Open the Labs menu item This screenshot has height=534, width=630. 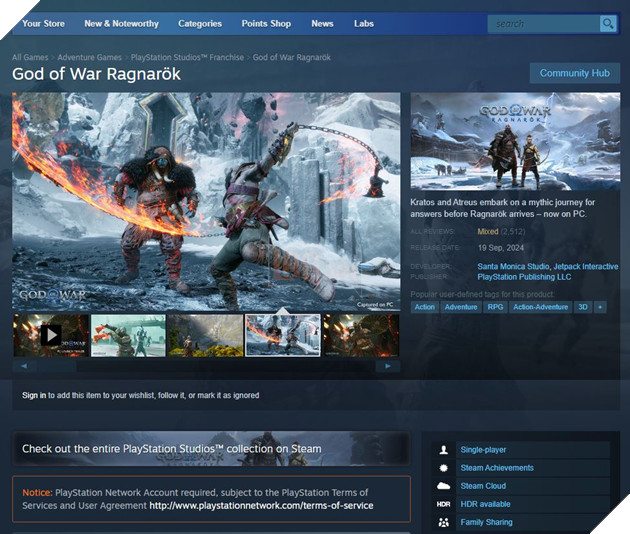click(x=364, y=23)
